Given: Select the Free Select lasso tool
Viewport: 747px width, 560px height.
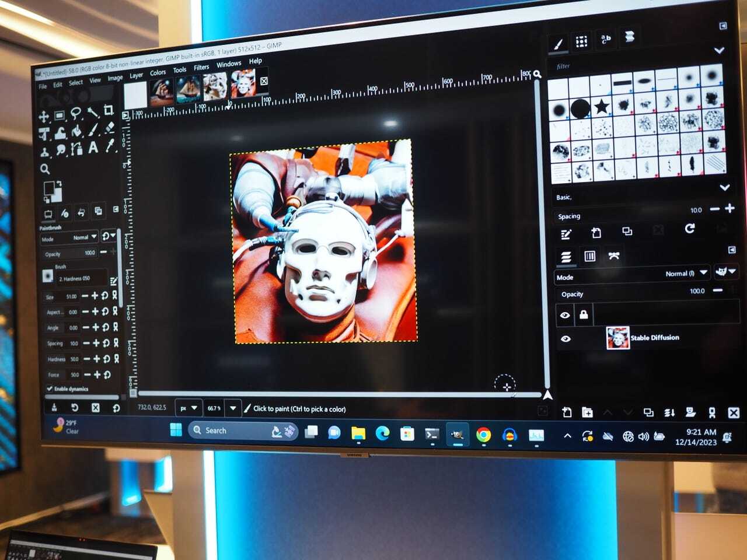Looking at the screenshot, I should point(76,113).
